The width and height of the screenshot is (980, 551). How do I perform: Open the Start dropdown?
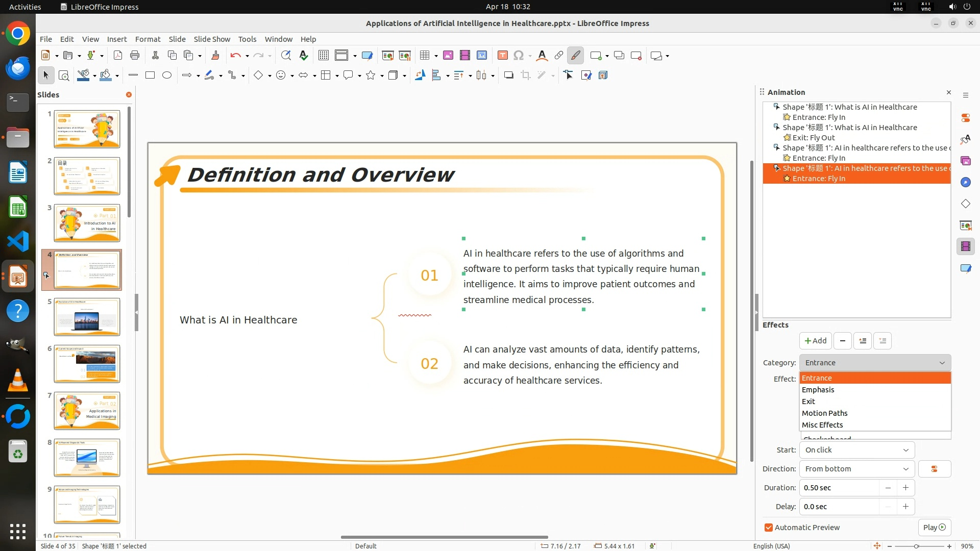[x=856, y=450]
